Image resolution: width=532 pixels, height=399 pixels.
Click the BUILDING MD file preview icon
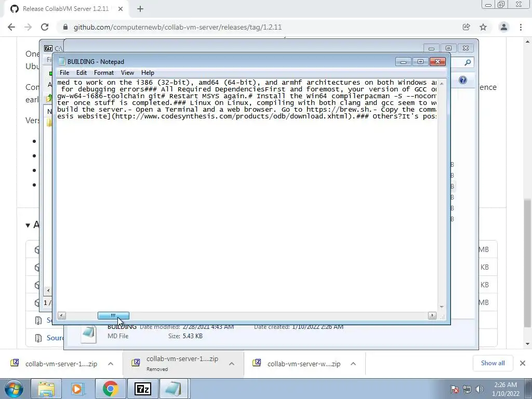88,334
